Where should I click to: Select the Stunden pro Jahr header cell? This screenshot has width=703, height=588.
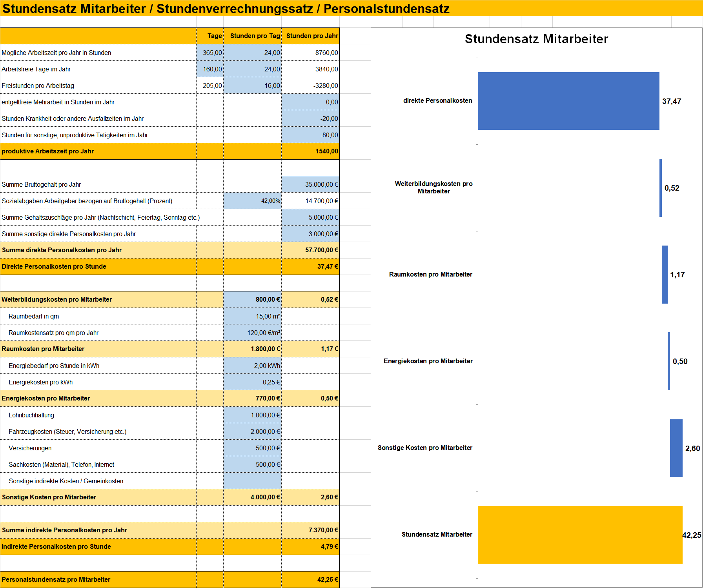(x=310, y=36)
